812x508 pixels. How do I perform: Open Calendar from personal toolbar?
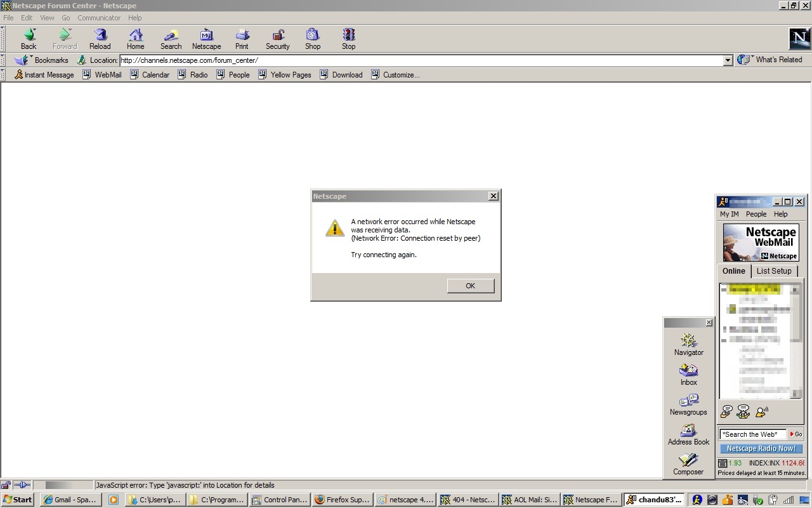(x=150, y=75)
